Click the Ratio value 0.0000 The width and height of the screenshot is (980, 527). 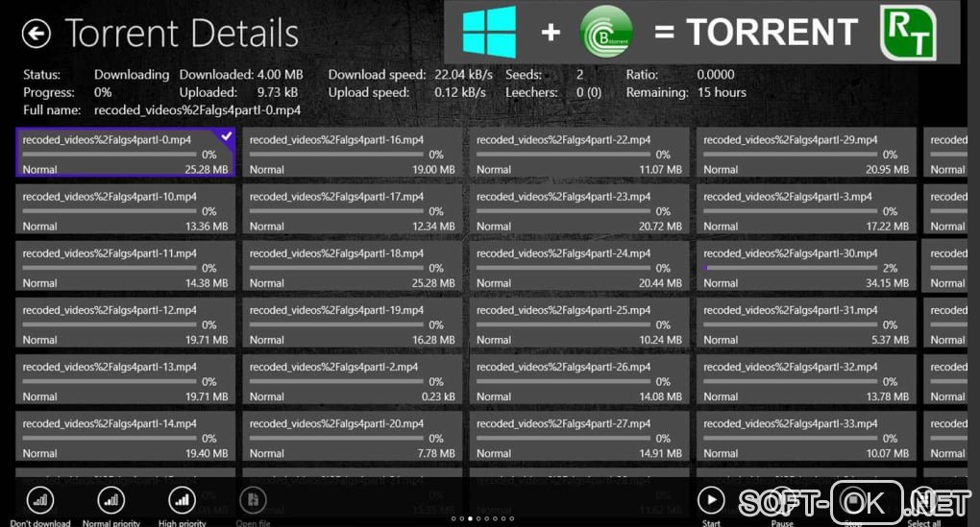tap(716, 74)
